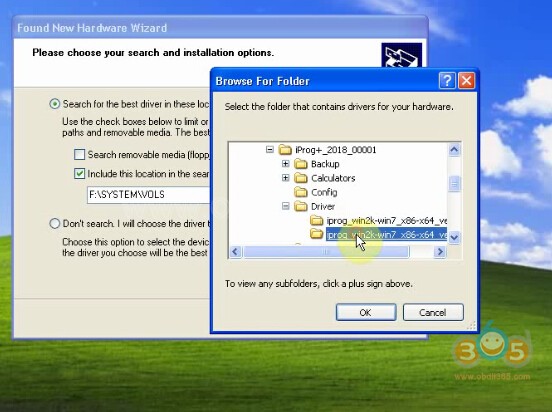Image resolution: width=552 pixels, height=412 pixels.
Task: Click folder icon of the unhighlighted iprog_win2k-win7 row
Action: [x=316, y=220]
